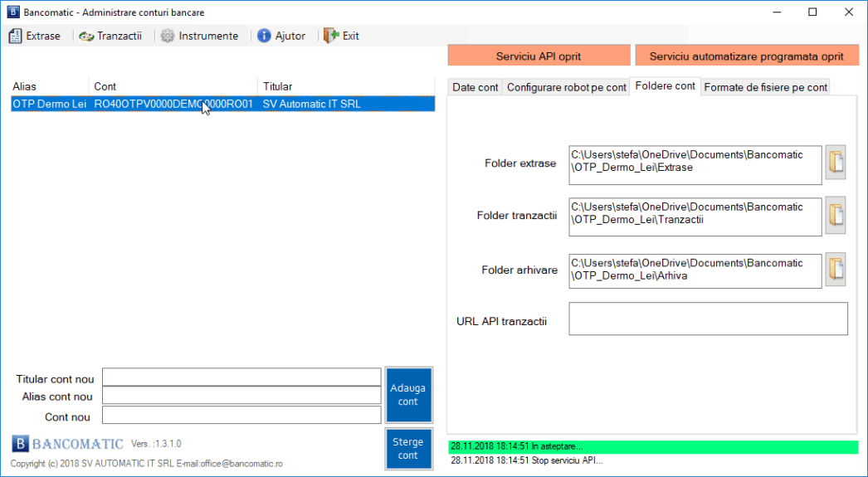The image size is (868, 477).
Task: Click Serviciu automatizare programata oprit button
Action: pos(746,56)
